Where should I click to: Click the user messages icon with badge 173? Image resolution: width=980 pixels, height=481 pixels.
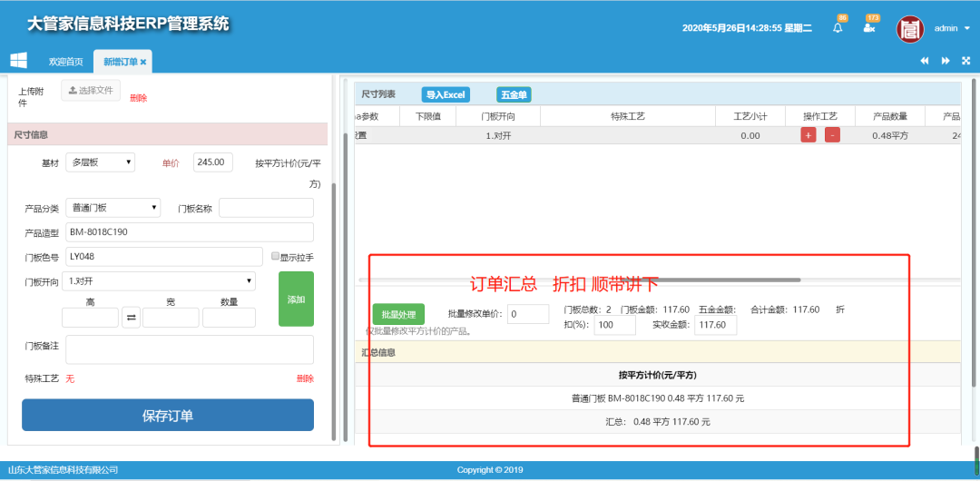coord(869,28)
